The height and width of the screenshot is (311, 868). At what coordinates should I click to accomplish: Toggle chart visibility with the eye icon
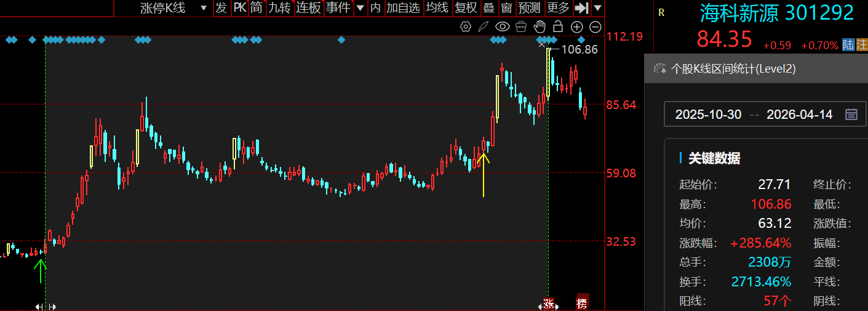(x=503, y=26)
